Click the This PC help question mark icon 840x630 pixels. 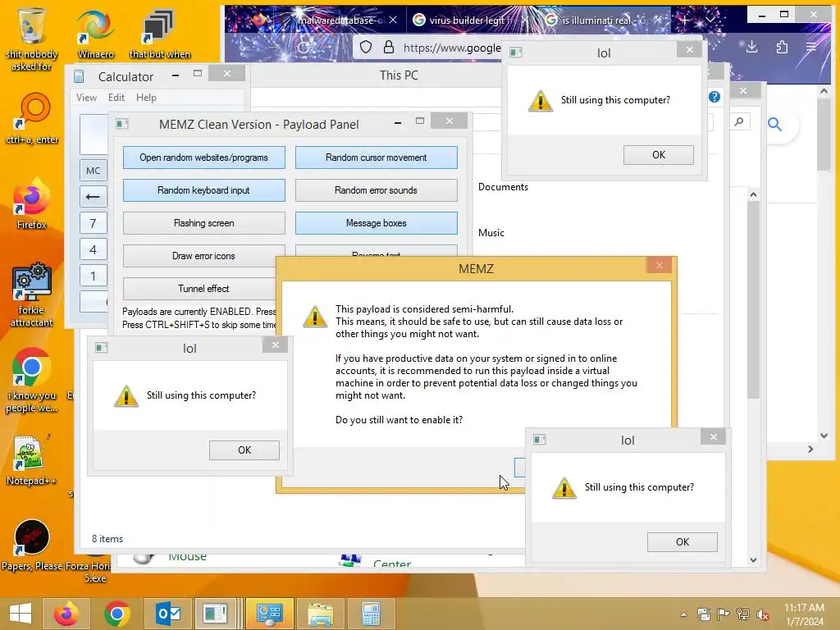coord(714,97)
